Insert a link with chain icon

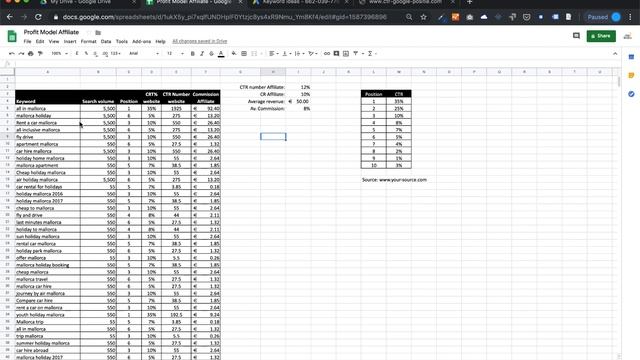point(327,53)
